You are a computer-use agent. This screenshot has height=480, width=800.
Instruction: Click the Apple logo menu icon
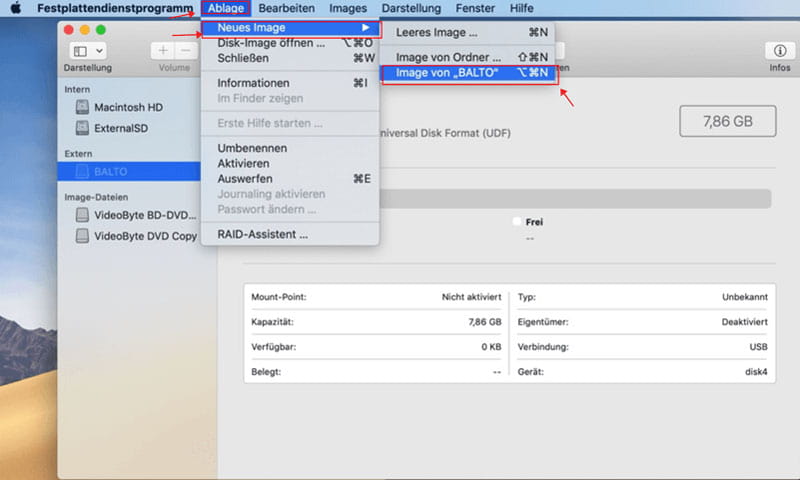[16, 8]
